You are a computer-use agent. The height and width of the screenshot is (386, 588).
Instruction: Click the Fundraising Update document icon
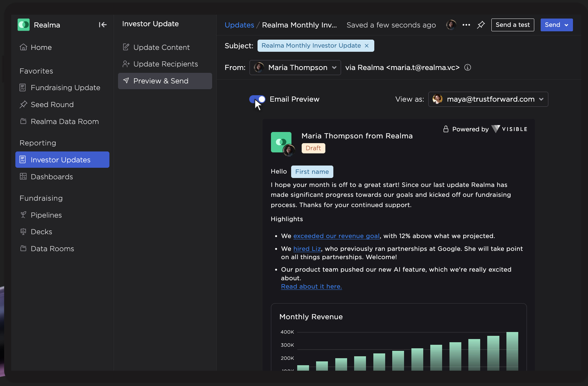pos(23,88)
